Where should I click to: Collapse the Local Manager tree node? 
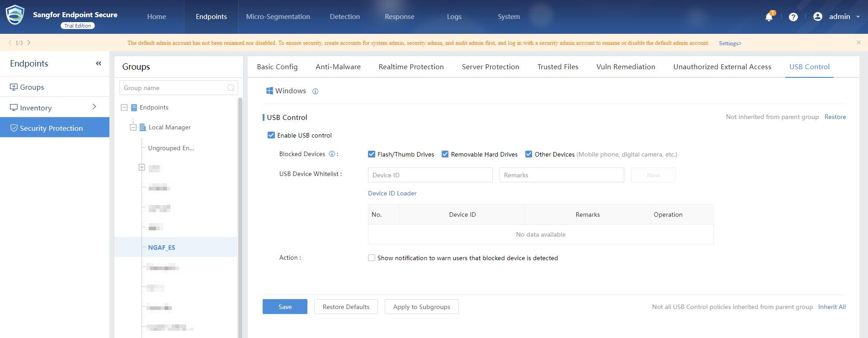click(x=133, y=127)
